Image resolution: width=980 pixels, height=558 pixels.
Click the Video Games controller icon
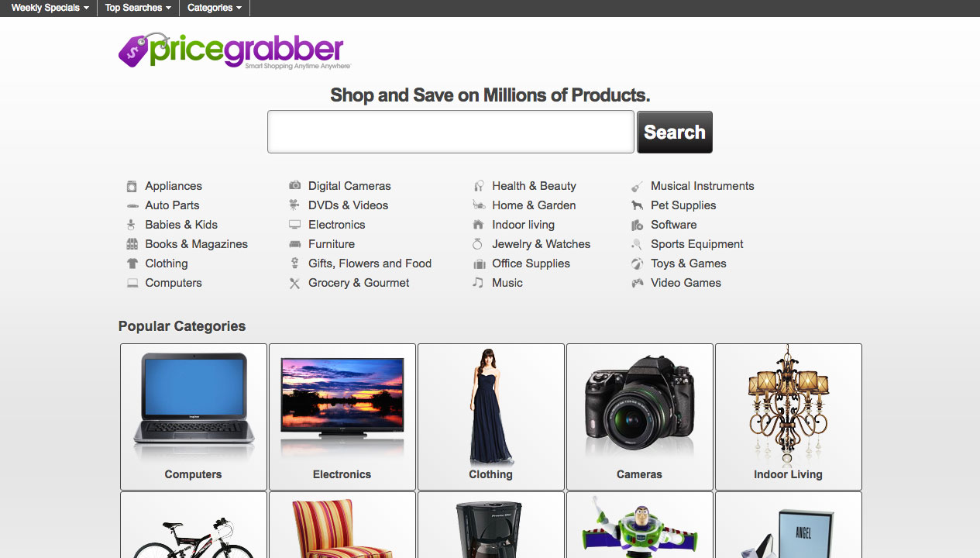coord(637,283)
